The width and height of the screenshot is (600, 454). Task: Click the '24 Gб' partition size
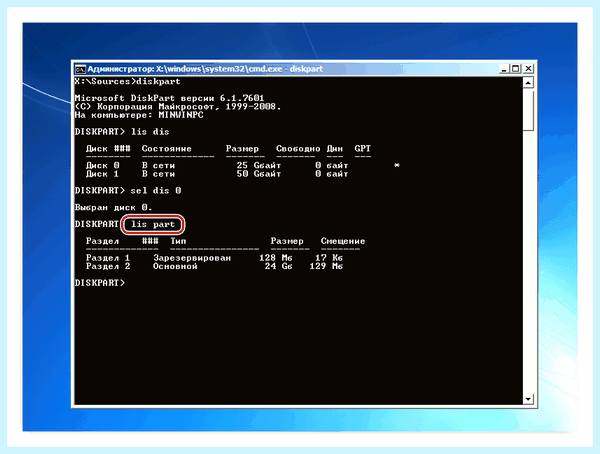(x=279, y=266)
